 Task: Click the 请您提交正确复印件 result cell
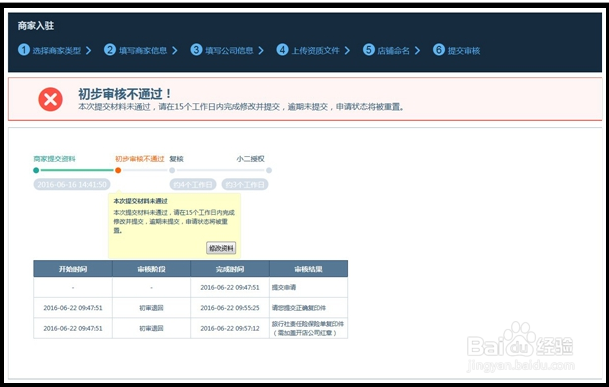(308, 308)
